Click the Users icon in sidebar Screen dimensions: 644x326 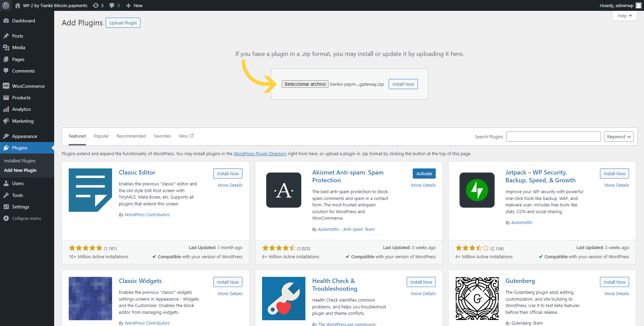pyautogui.click(x=6, y=183)
